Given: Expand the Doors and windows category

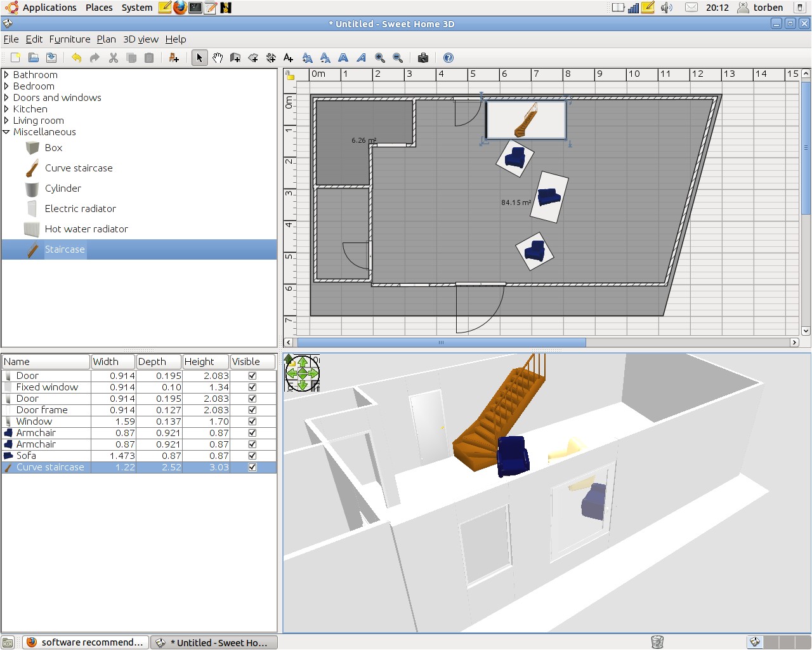Looking at the screenshot, I should (x=6, y=97).
